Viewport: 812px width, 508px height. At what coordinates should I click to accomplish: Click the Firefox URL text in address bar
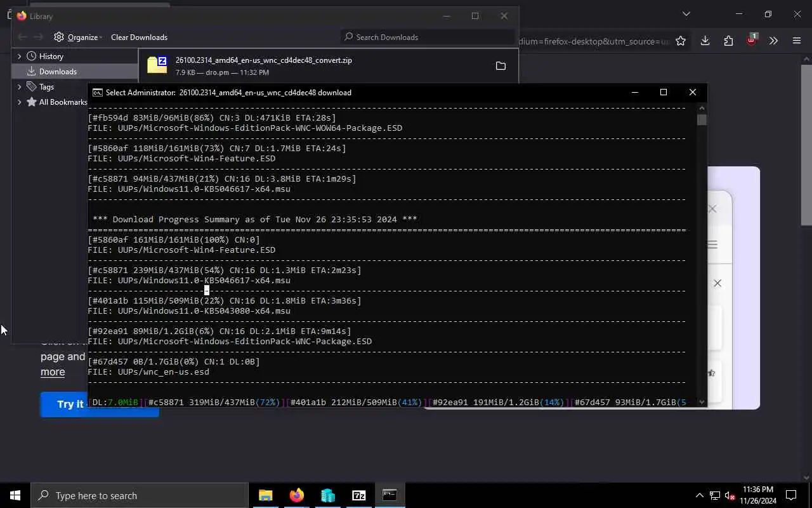coord(594,41)
